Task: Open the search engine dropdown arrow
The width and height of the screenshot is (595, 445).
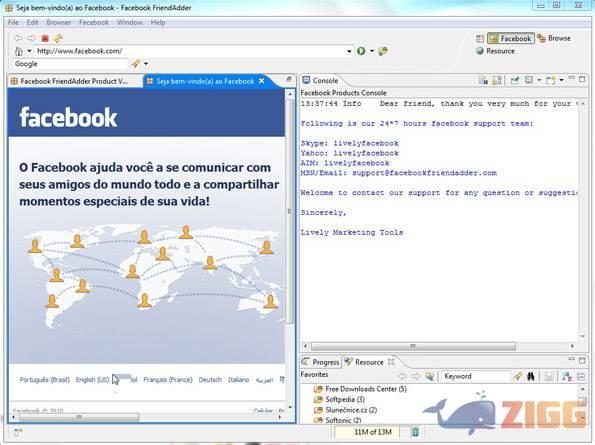Action: 146,64
